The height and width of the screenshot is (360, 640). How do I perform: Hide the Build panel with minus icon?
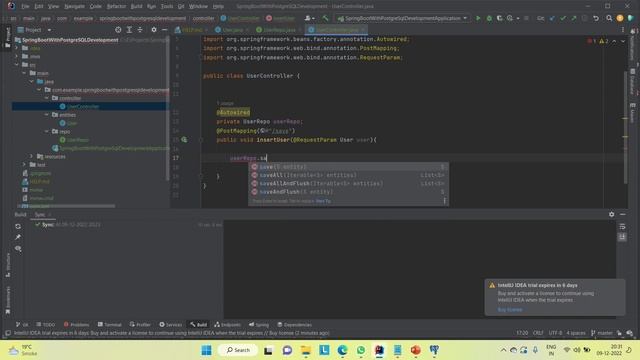622,214
